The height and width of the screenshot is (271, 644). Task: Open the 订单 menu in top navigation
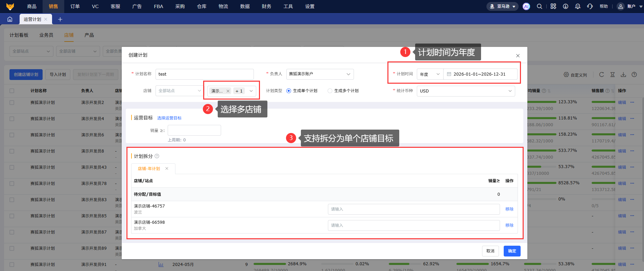pyautogui.click(x=75, y=6)
